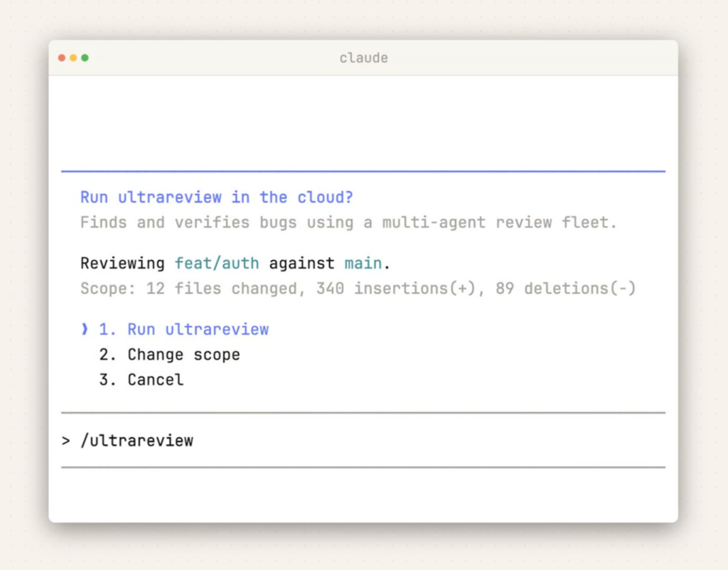Screen dimensions: 728x570
Task: Click the green maximize window button
Action: pyautogui.click(x=85, y=58)
